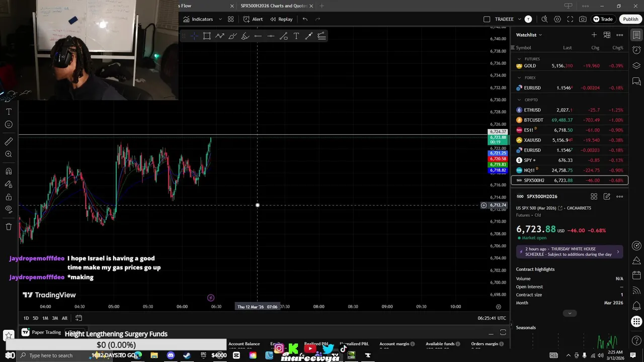644x362 pixels.
Task: Toggle the layout setup square icon
Action: pyautogui.click(x=487, y=19)
